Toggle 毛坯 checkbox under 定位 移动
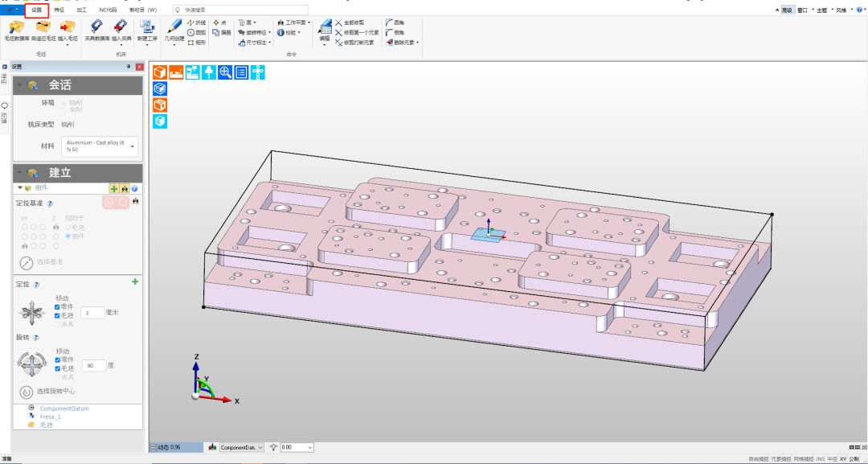 tap(57, 315)
